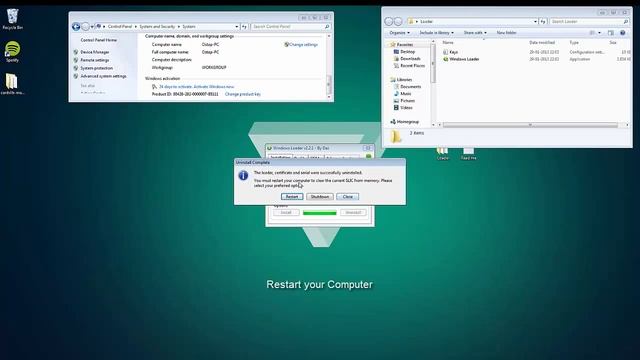Click the green progress bar in Windows Loader
The width and height of the screenshot is (640, 360).
320,213
